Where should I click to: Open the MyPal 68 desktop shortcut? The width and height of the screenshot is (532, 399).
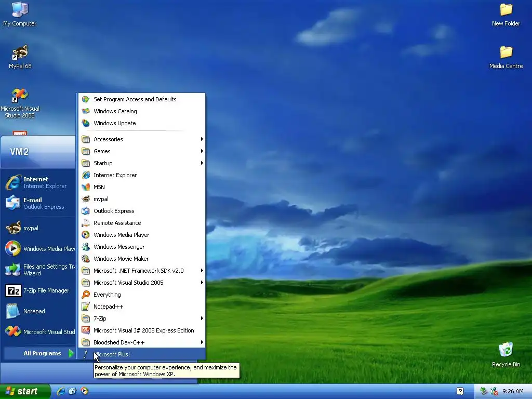(20, 57)
